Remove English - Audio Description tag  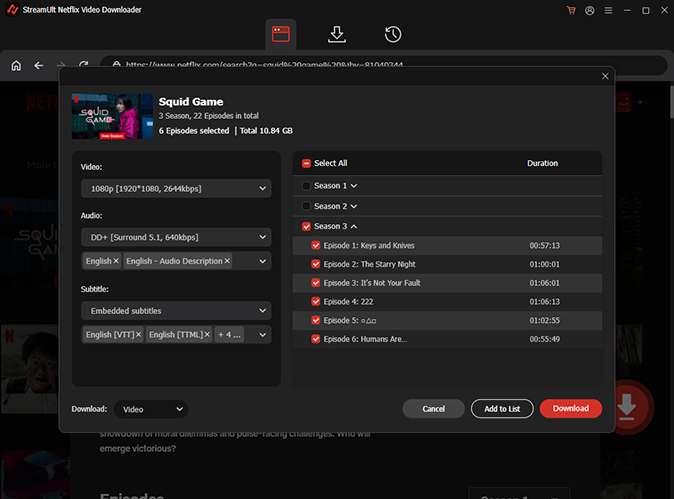227,261
